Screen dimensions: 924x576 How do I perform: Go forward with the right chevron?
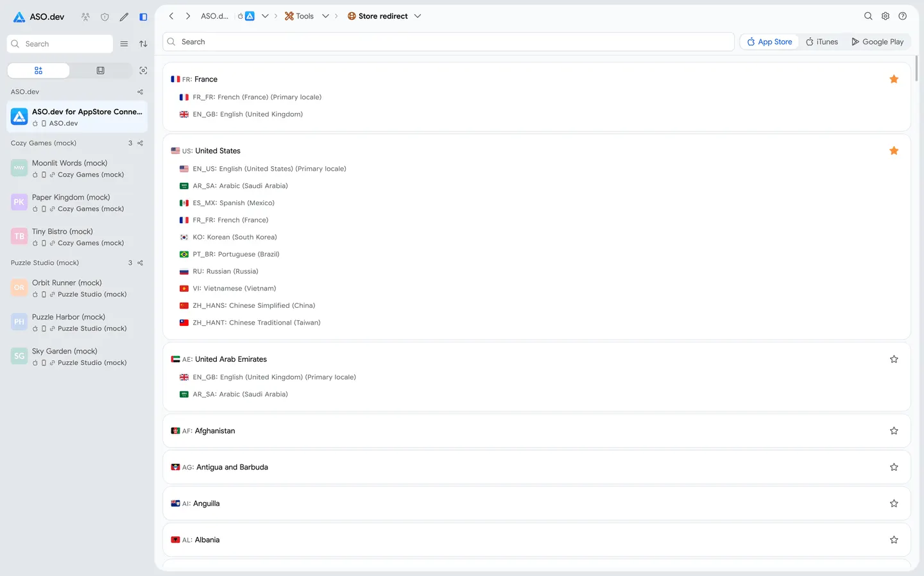click(188, 16)
